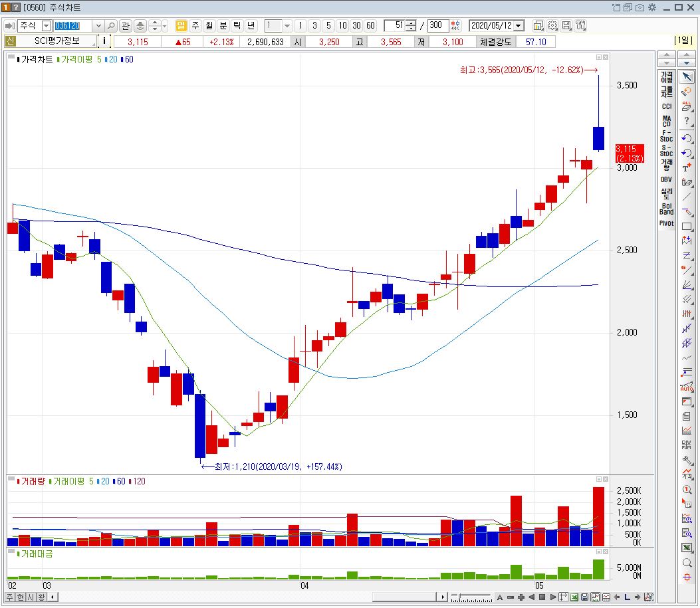700x608 pixels.
Task: Click the total bar count field showing 300
Action: [x=438, y=26]
